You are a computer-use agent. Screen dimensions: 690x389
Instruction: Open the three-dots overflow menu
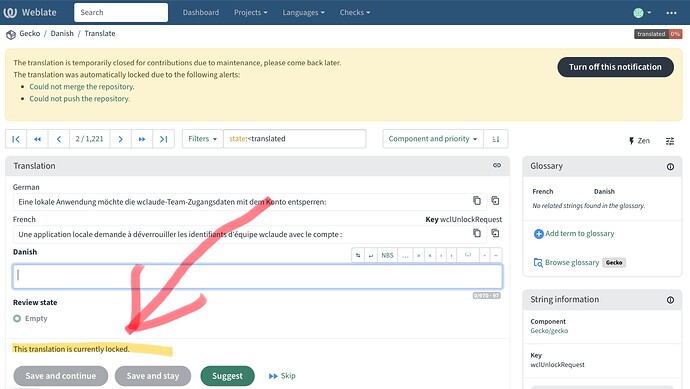click(671, 13)
